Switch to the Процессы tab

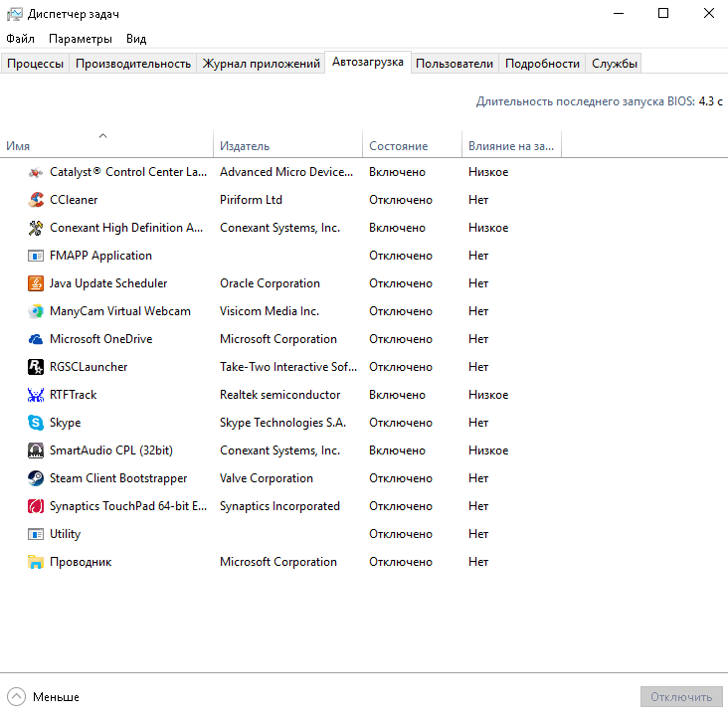(x=35, y=64)
